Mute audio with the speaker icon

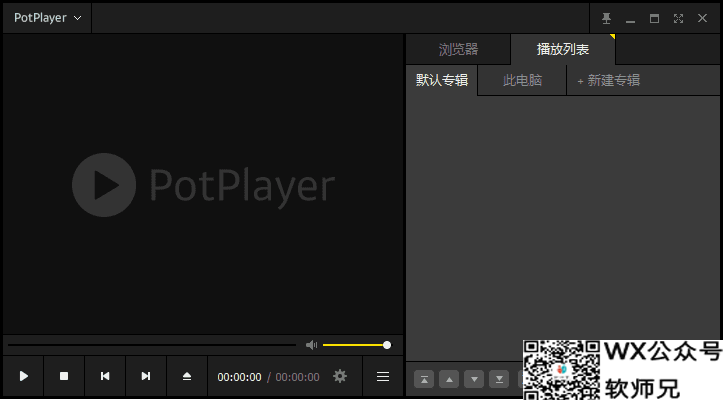pyautogui.click(x=312, y=345)
